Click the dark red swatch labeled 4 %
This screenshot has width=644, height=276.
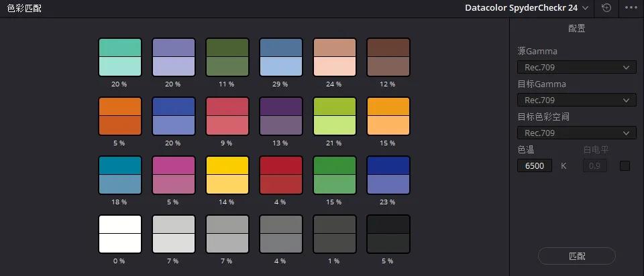click(281, 176)
